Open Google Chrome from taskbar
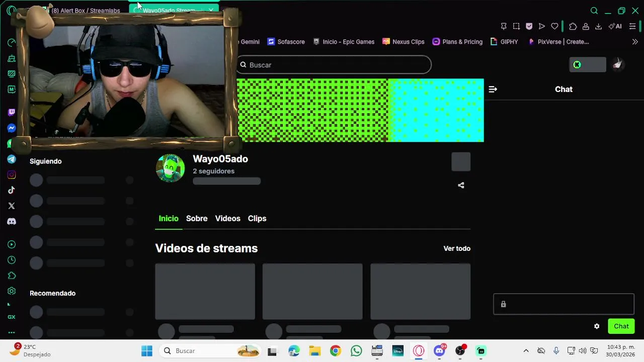Image resolution: width=644 pixels, height=362 pixels. (x=335, y=351)
